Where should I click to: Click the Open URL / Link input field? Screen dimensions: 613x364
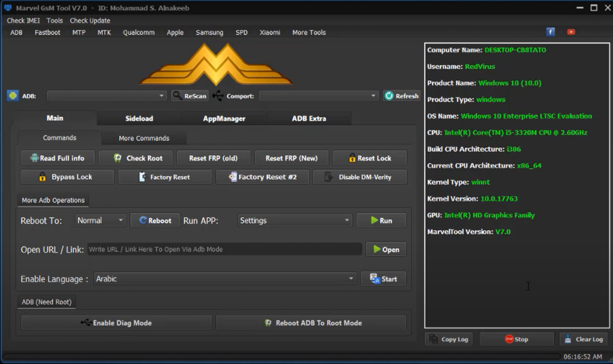tap(224, 250)
